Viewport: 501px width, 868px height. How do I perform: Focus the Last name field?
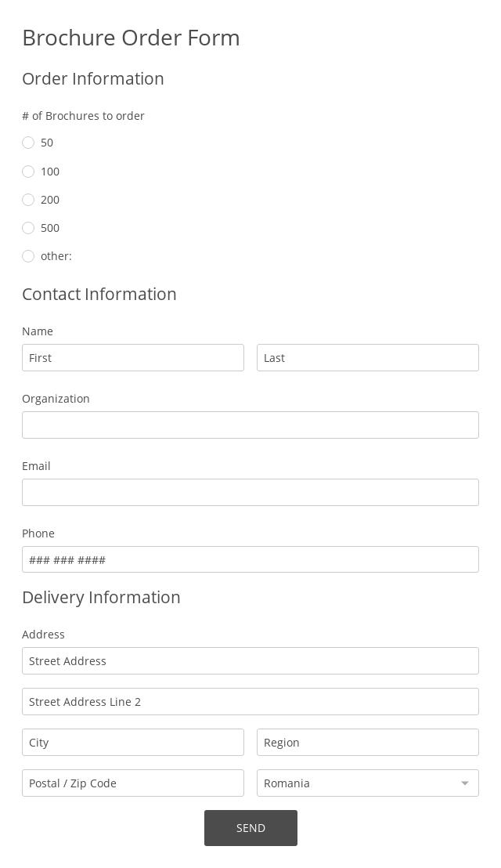coord(368,358)
